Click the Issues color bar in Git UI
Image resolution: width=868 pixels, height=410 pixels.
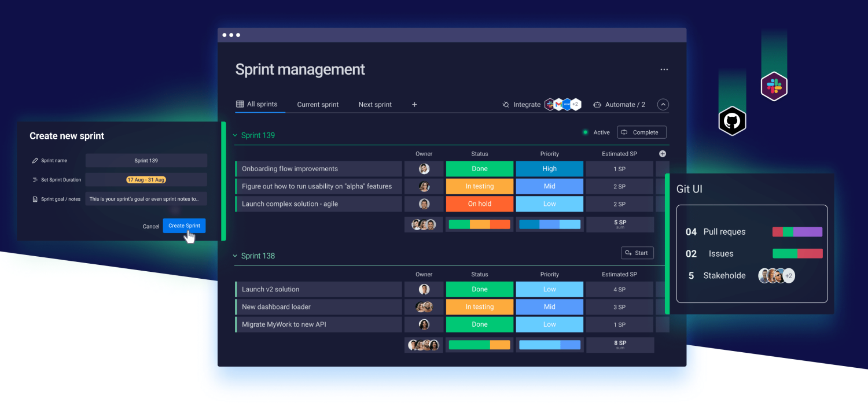797,253
